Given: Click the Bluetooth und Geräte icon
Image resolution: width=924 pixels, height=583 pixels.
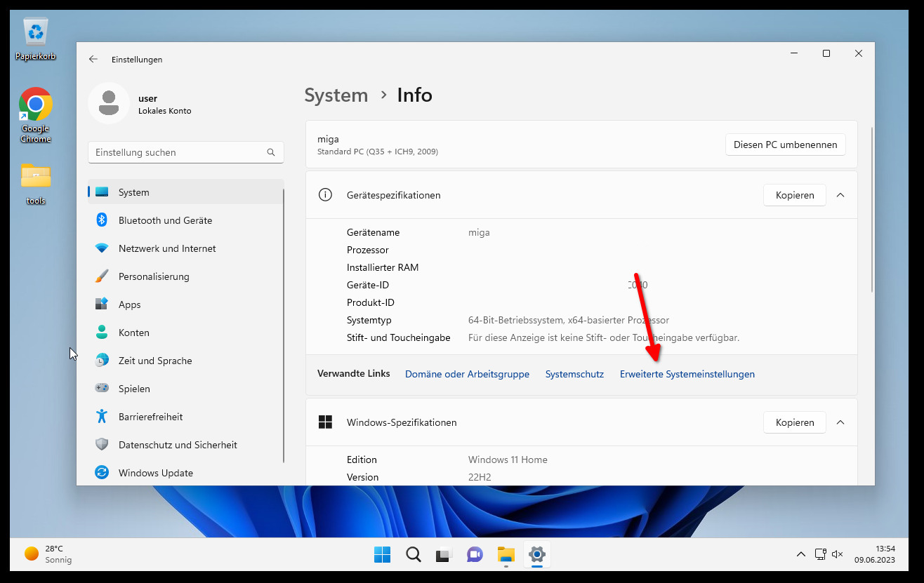Looking at the screenshot, I should [102, 220].
